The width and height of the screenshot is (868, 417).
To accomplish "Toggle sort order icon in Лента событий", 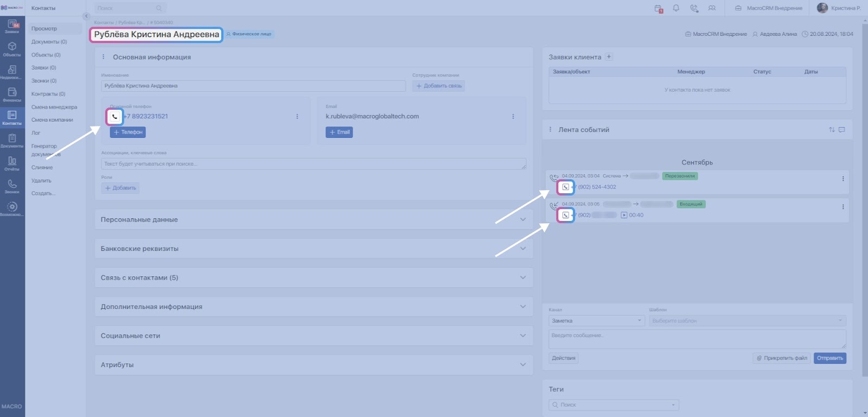I will pyautogui.click(x=832, y=130).
